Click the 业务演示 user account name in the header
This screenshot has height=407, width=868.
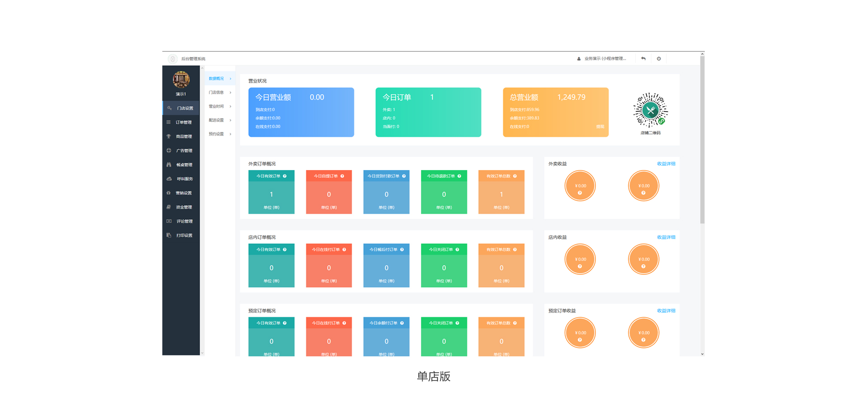pyautogui.click(x=605, y=58)
